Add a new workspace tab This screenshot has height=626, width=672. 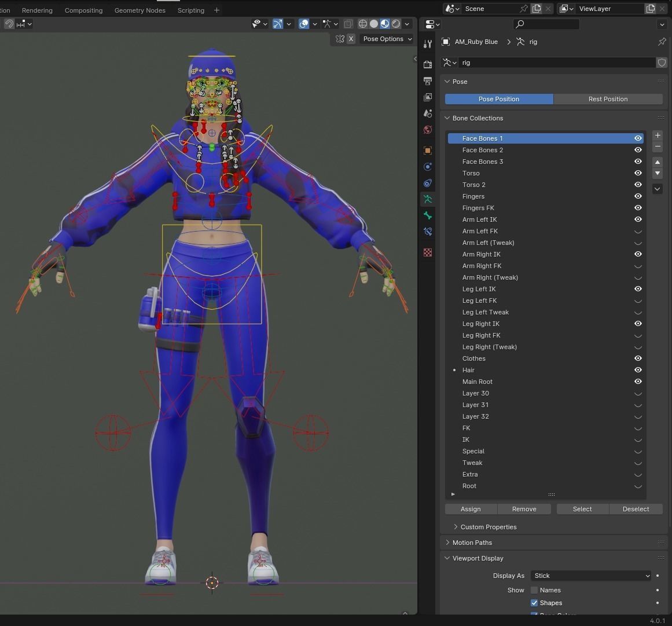pos(216,10)
